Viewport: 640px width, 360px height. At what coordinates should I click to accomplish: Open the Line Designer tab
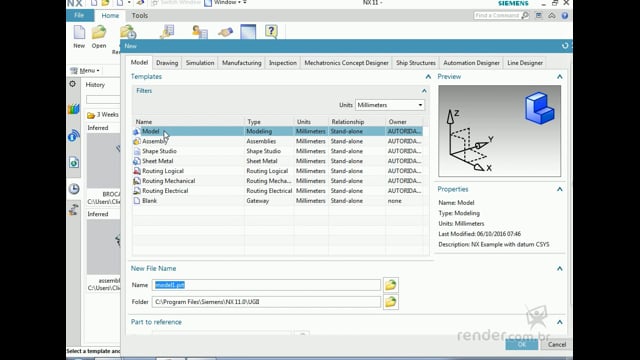pyautogui.click(x=525, y=63)
